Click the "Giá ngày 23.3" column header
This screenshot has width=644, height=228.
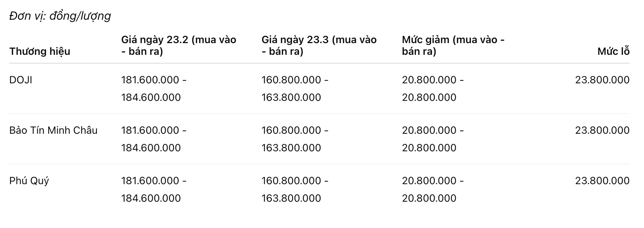(319, 45)
